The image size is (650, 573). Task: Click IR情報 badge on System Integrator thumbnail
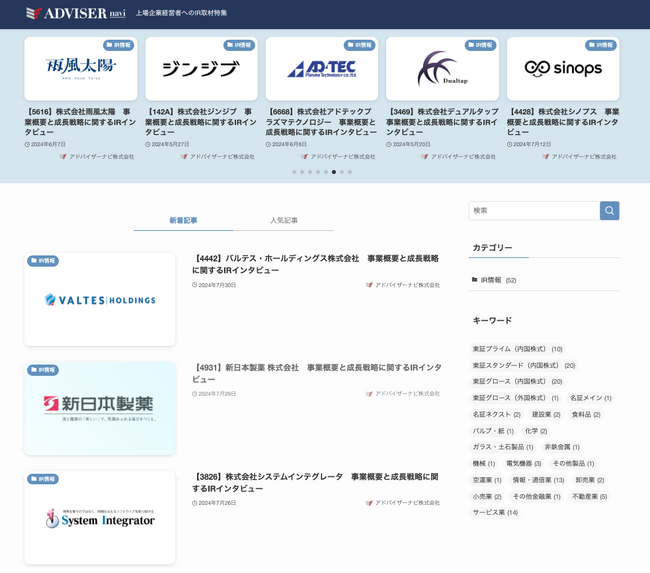pos(43,479)
